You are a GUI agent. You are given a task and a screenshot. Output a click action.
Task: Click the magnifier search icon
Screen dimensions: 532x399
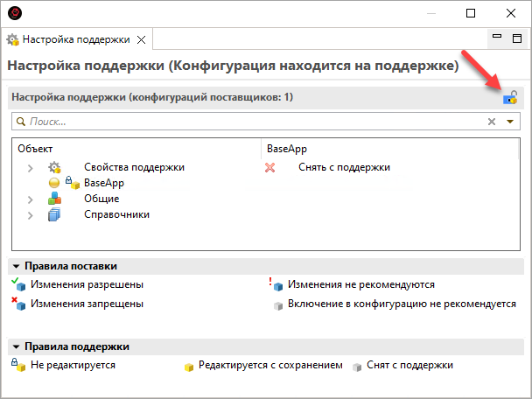click(21, 122)
